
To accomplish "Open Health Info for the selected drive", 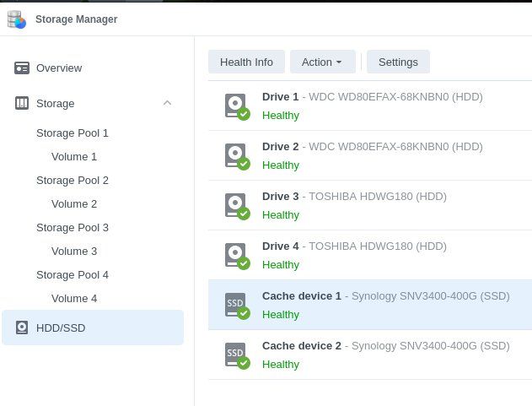I will 246,62.
